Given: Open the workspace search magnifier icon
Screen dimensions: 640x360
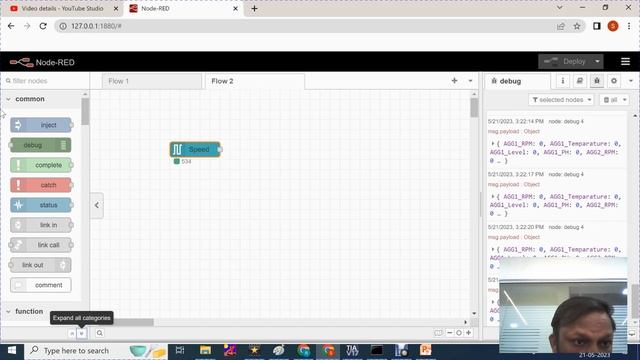Looking at the screenshot, I should click(100, 333).
